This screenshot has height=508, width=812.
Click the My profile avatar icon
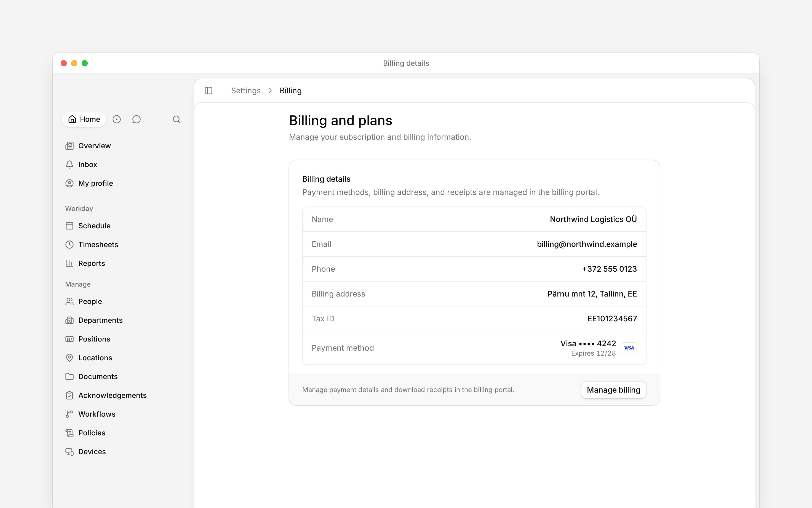tap(70, 183)
